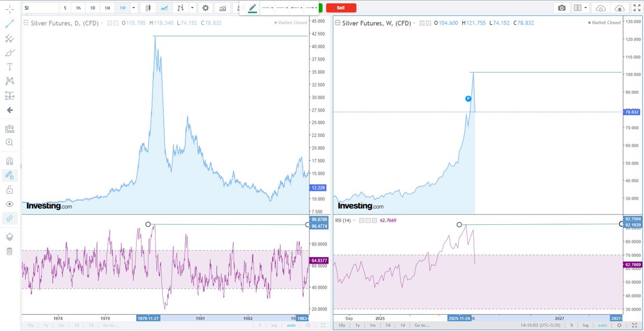644x331 pixels.
Task: Save chart layout to cloud
Action: click(619, 8)
